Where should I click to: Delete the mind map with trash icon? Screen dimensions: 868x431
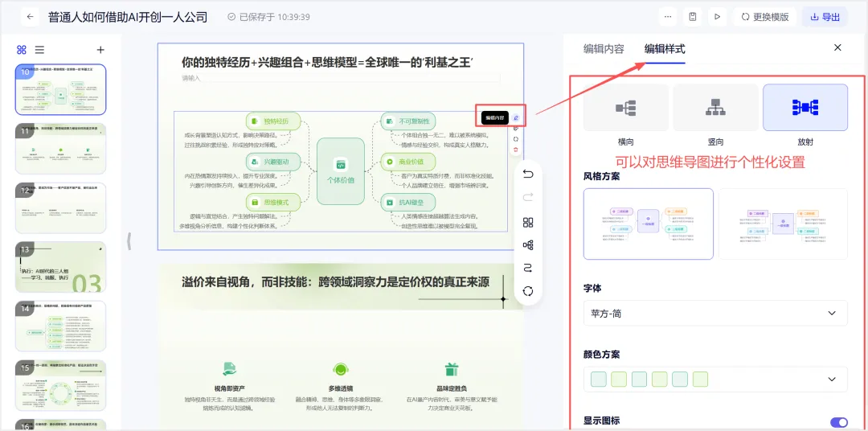point(516,150)
